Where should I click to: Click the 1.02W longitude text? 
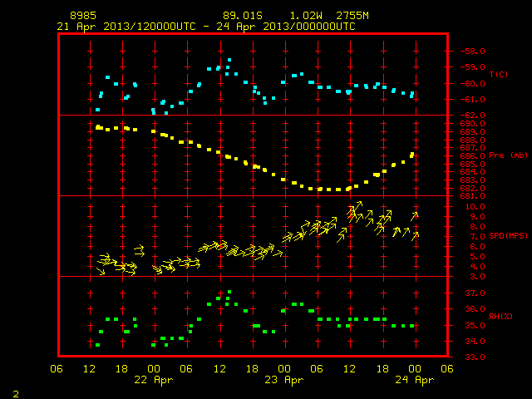point(306,16)
